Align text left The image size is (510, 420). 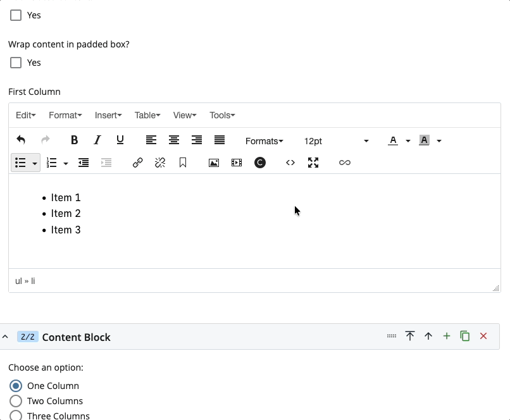click(x=151, y=140)
